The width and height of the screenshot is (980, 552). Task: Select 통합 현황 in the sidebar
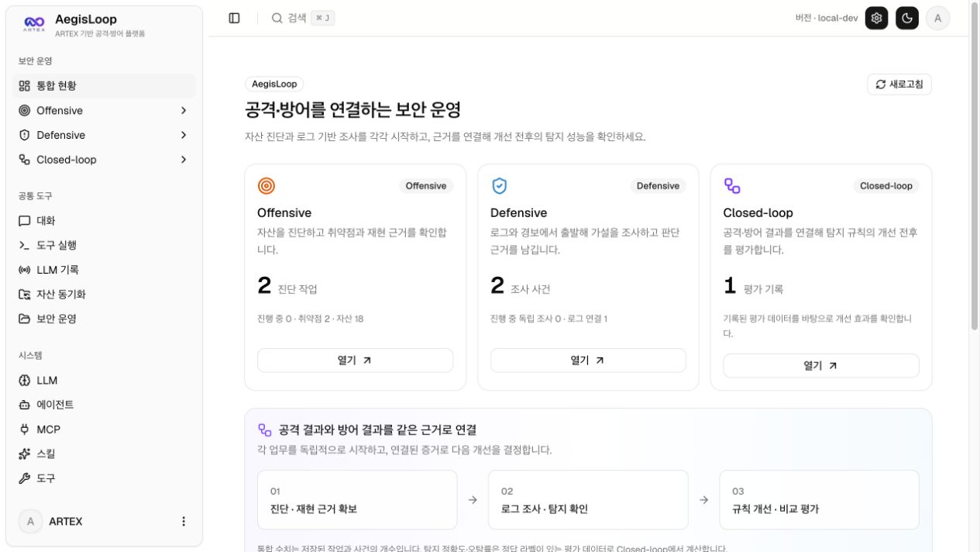point(105,86)
